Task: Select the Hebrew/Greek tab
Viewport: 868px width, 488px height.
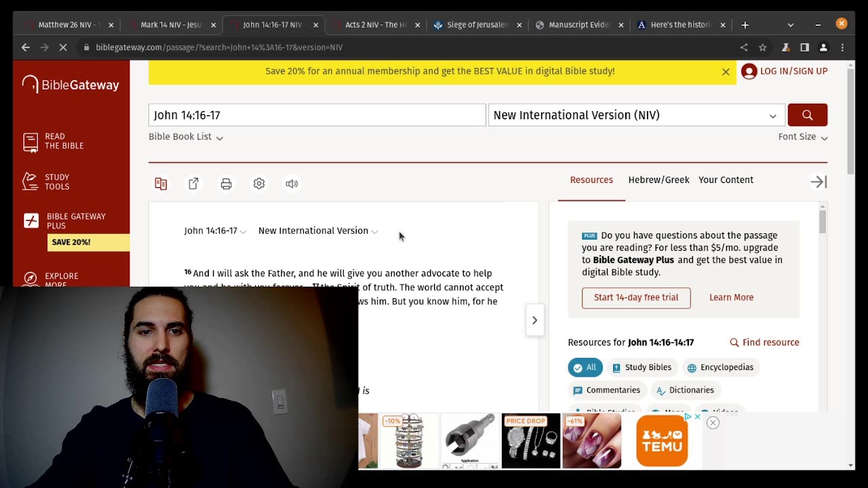Action: [658, 180]
